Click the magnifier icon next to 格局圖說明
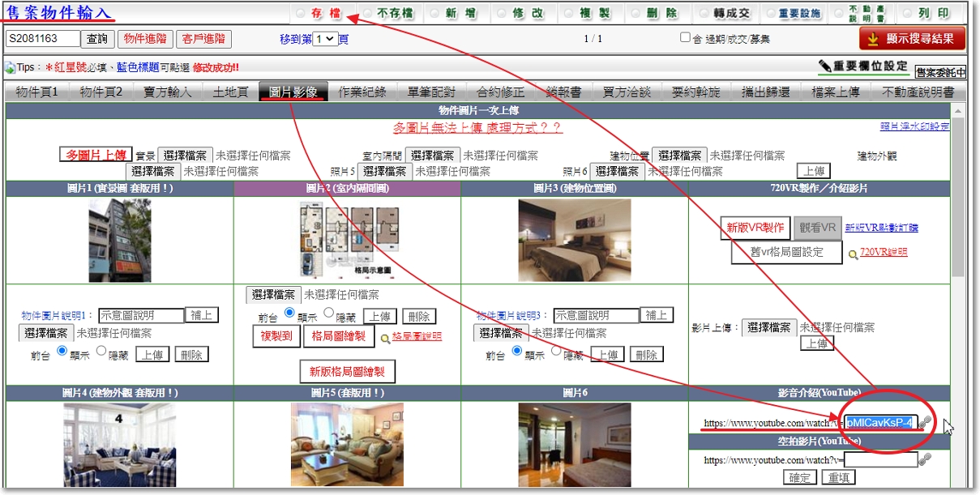This screenshot has width=980, height=495. (x=385, y=338)
